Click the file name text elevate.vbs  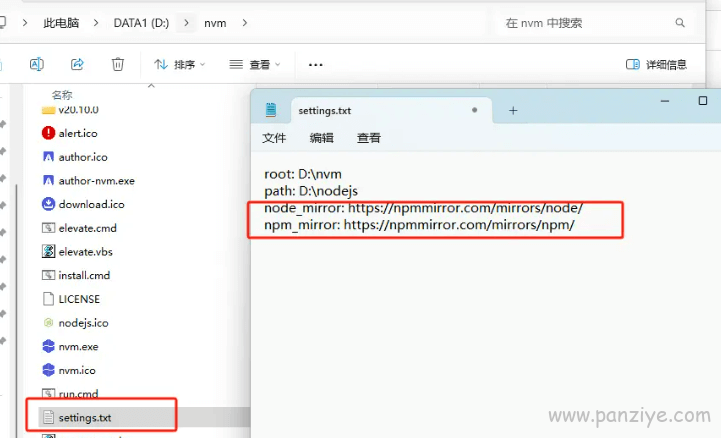86,252
